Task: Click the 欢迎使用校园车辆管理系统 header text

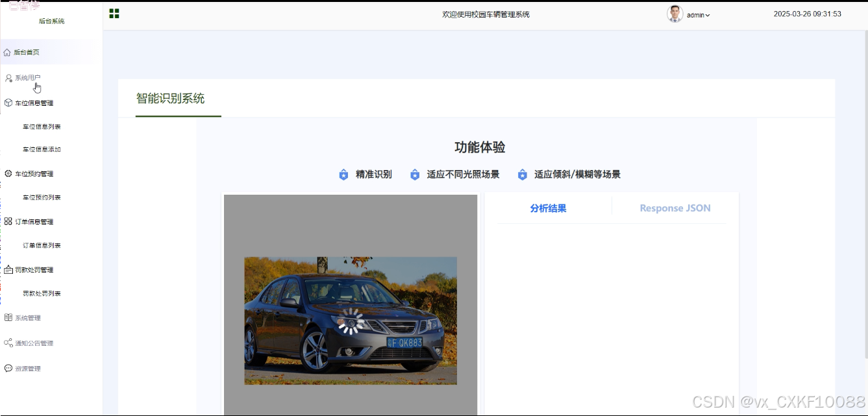Action: 486,14
